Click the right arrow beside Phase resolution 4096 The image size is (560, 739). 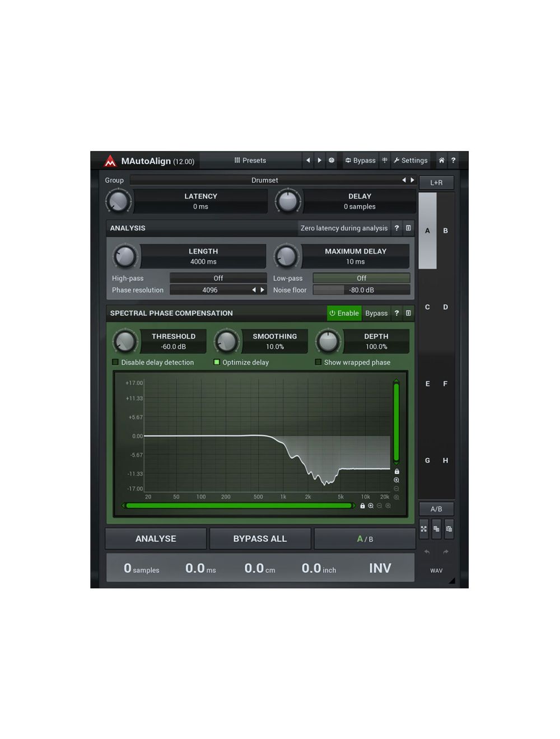coord(261,289)
